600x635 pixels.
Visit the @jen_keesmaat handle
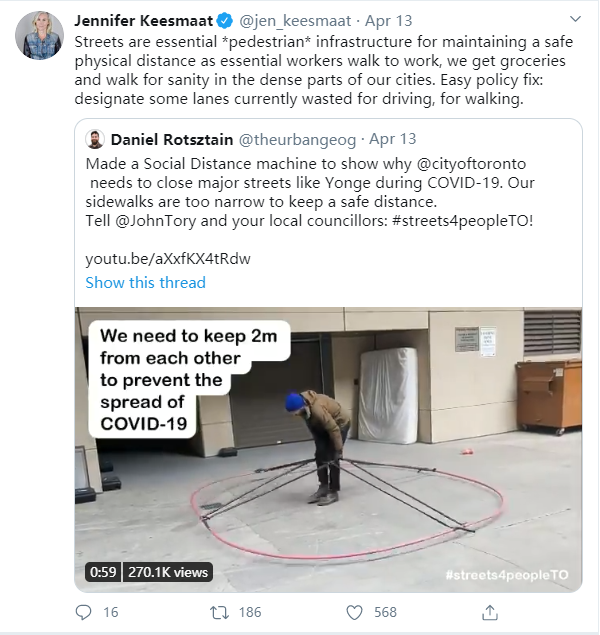click(295, 21)
